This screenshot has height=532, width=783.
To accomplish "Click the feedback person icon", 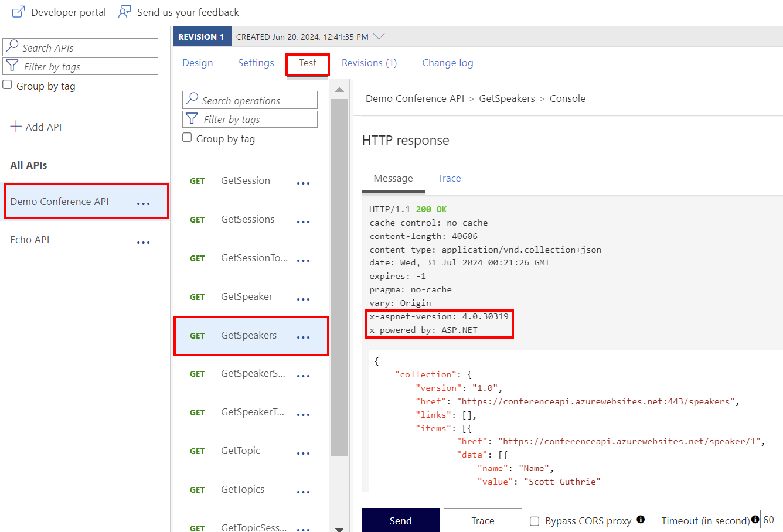I will [124, 12].
